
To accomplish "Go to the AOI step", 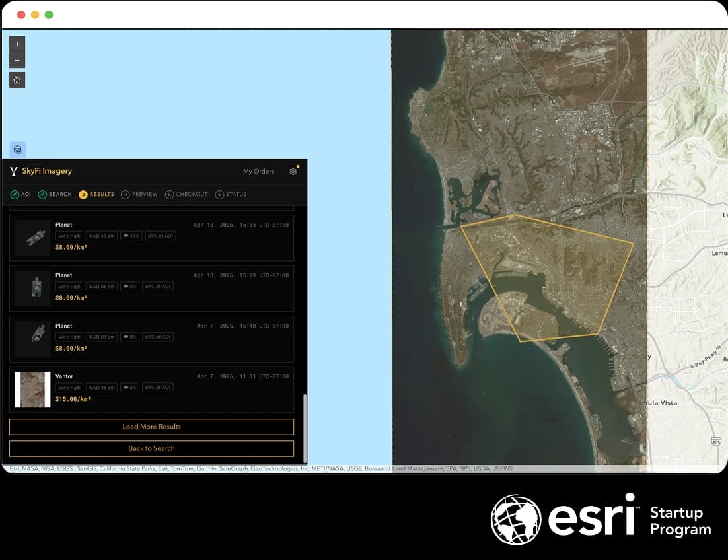I will coord(20,194).
